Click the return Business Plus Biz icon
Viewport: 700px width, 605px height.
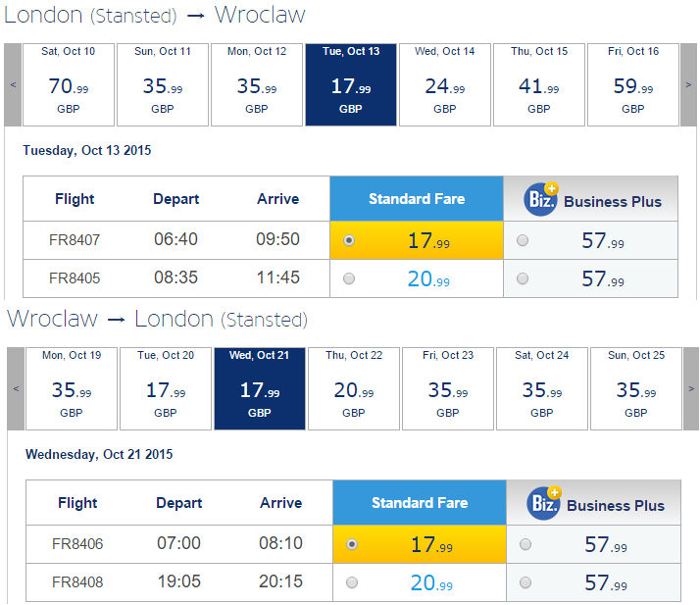(x=544, y=503)
